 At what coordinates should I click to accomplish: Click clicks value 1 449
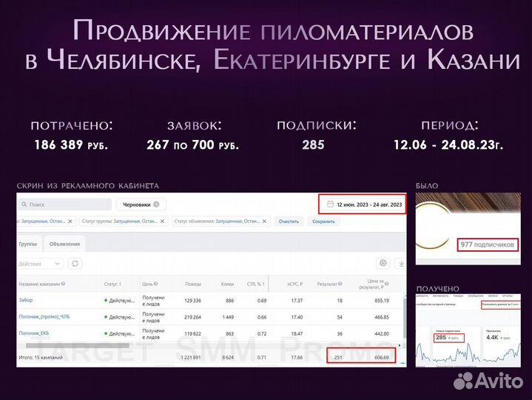click(x=228, y=317)
